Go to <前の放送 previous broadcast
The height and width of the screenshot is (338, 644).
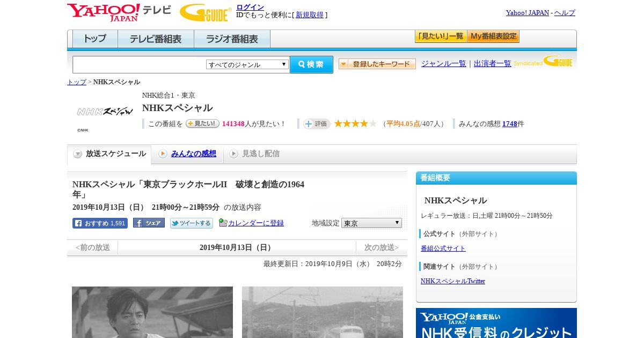(92, 248)
